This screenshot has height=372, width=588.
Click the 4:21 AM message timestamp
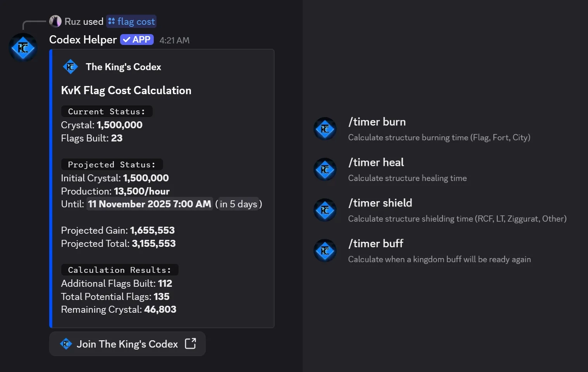point(174,40)
